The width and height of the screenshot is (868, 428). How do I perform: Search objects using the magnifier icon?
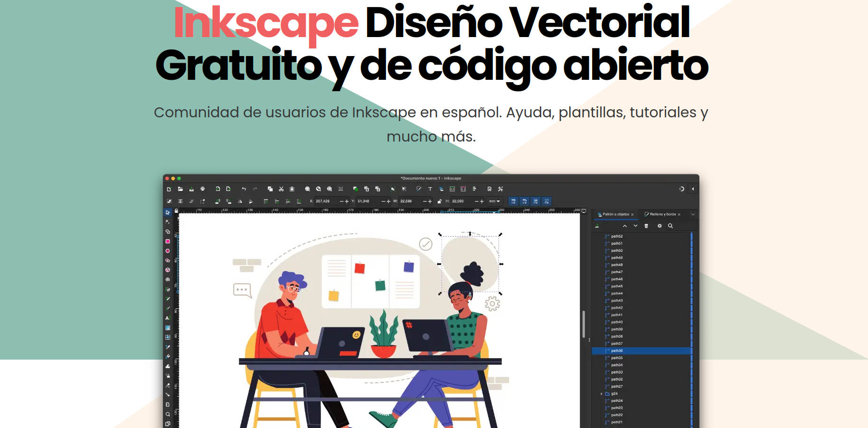[671, 226]
